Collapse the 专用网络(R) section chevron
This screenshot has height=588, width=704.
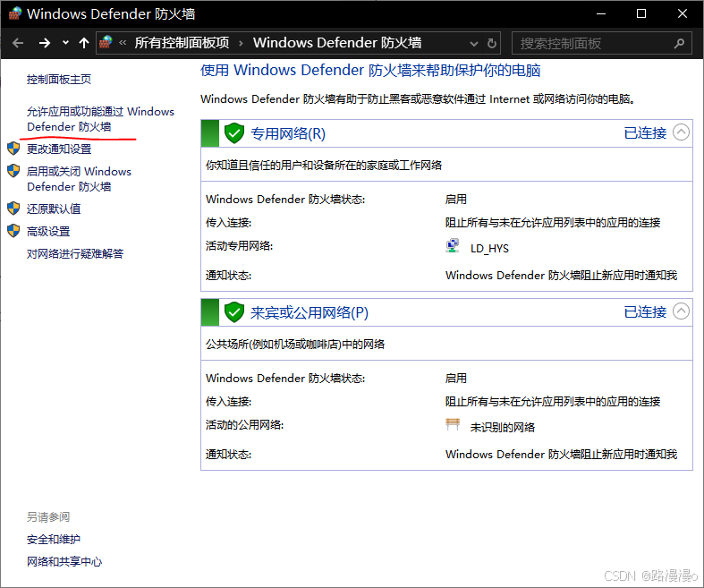point(681,132)
